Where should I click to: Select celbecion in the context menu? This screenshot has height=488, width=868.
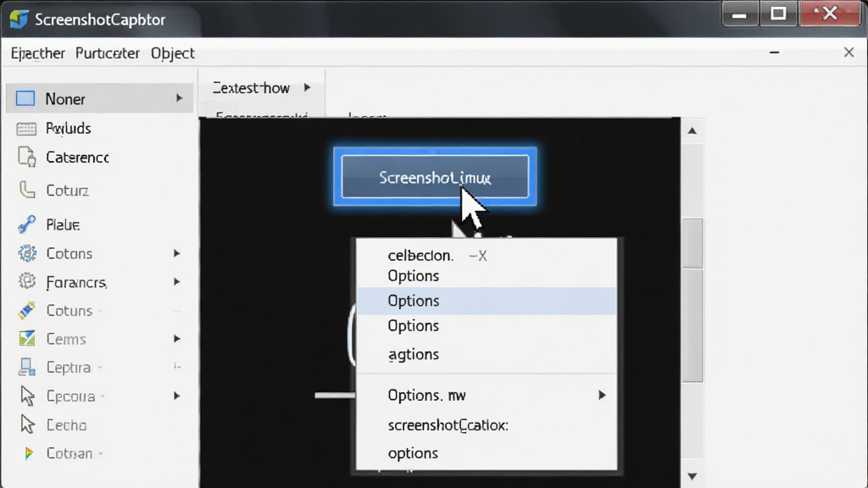[x=420, y=256]
